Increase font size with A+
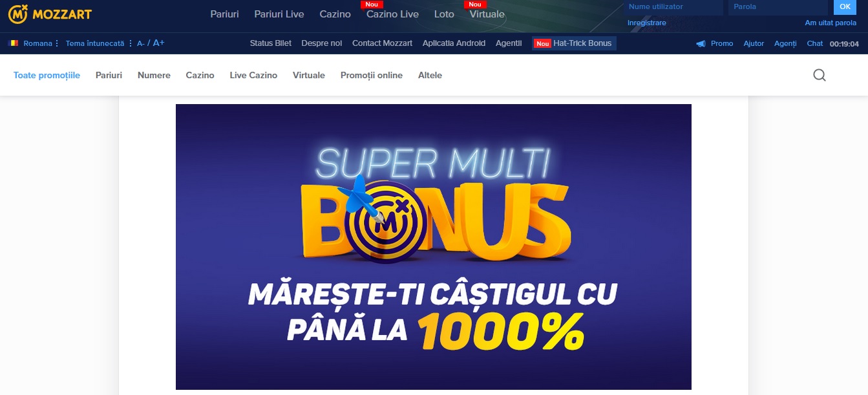Viewport: 868px width, 395px height. click(x=158, y=43)
